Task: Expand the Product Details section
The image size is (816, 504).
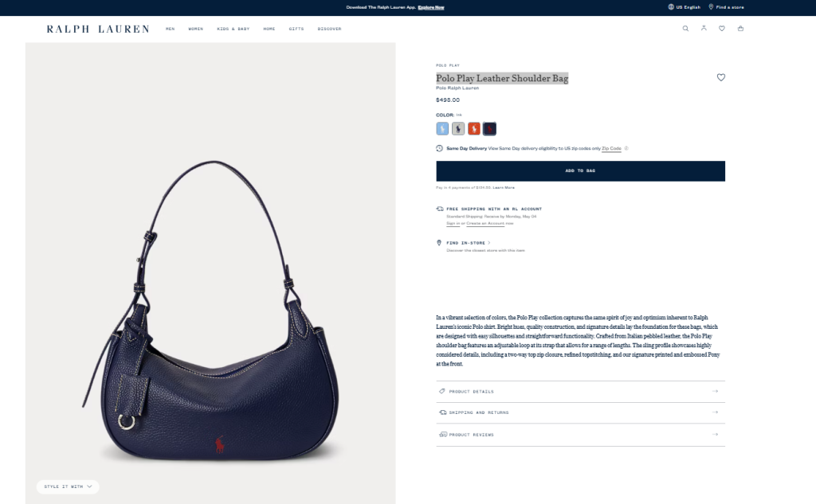Action: 580,392
